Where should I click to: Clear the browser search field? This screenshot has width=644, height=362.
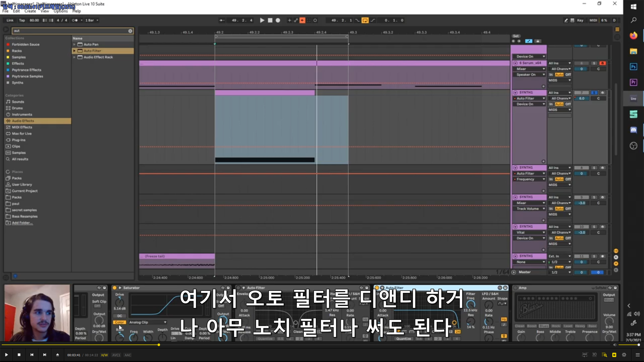130,31
